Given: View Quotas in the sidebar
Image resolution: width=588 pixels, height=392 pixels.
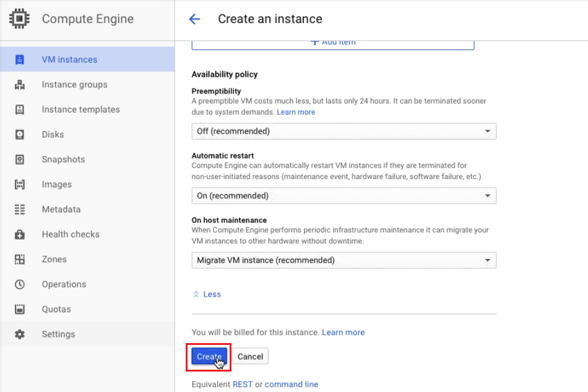Looking at the screenshot, I should click(87, 309).
